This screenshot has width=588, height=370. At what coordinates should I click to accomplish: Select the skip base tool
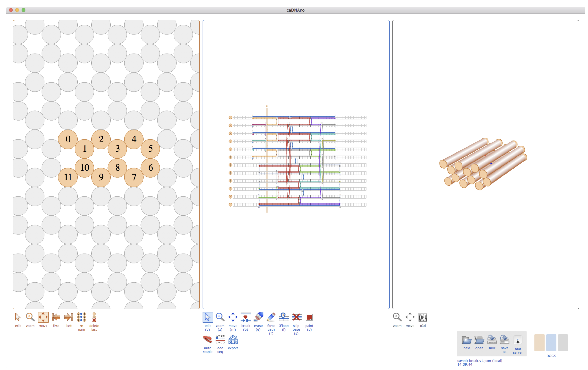[x=296, y=317]
